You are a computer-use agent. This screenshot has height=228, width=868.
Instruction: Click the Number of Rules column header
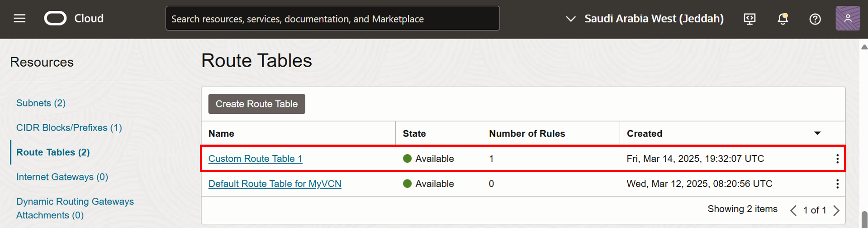[x=527, y=134]
